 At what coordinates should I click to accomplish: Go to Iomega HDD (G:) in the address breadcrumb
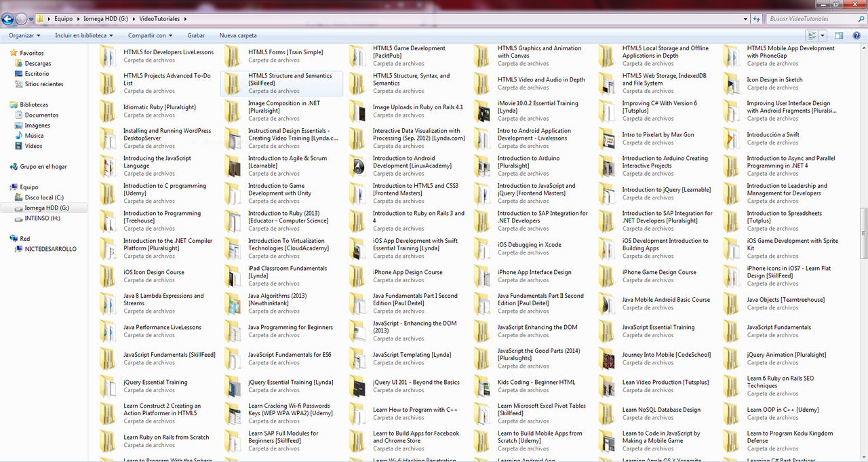(x=106, y=19)
